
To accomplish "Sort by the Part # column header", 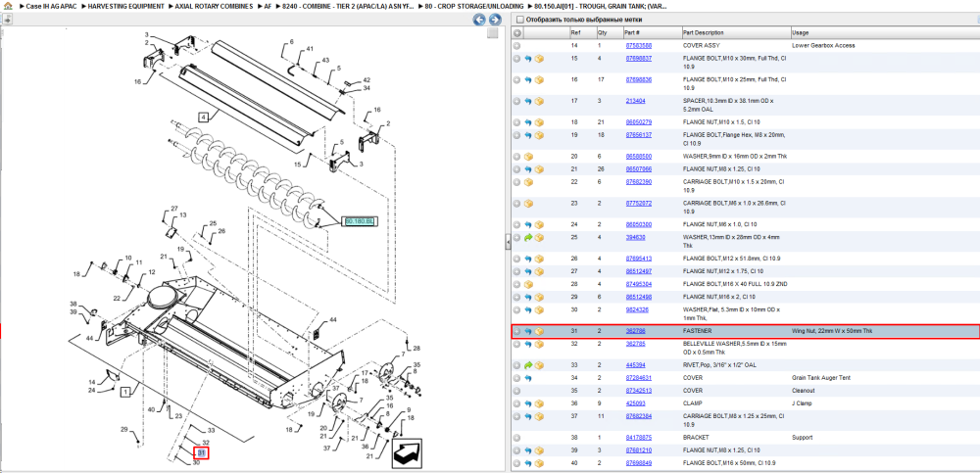I will 652,32.
